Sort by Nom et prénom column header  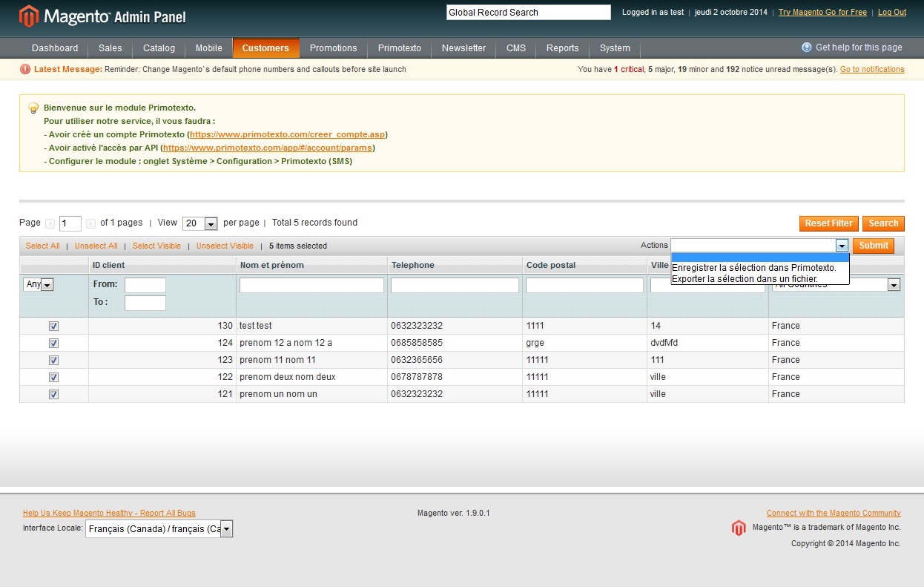[x=271, y=265]
